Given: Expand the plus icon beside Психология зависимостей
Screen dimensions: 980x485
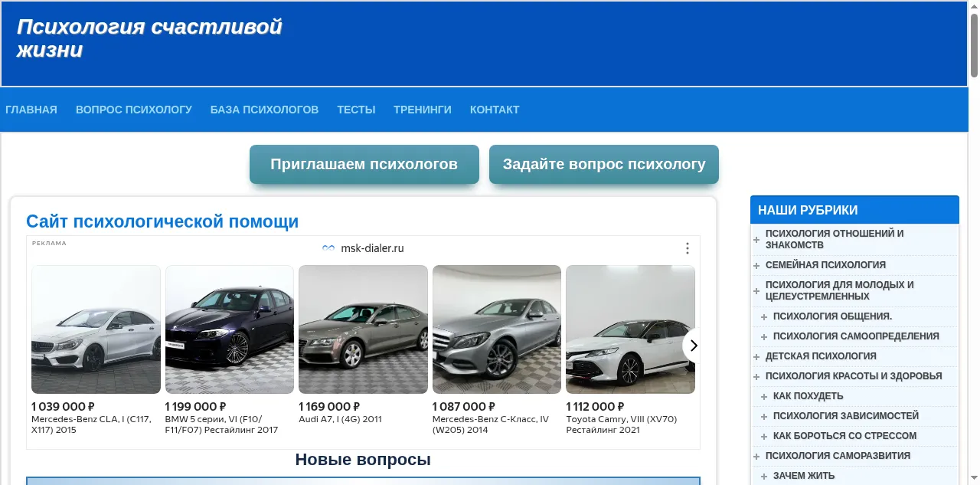Looking at the screenshot, I should (764, 416).
